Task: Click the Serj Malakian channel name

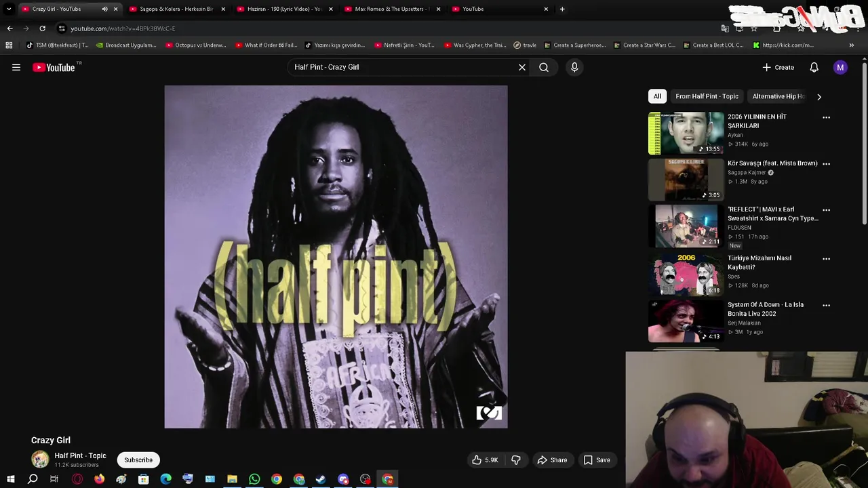Action: [744, 323]
